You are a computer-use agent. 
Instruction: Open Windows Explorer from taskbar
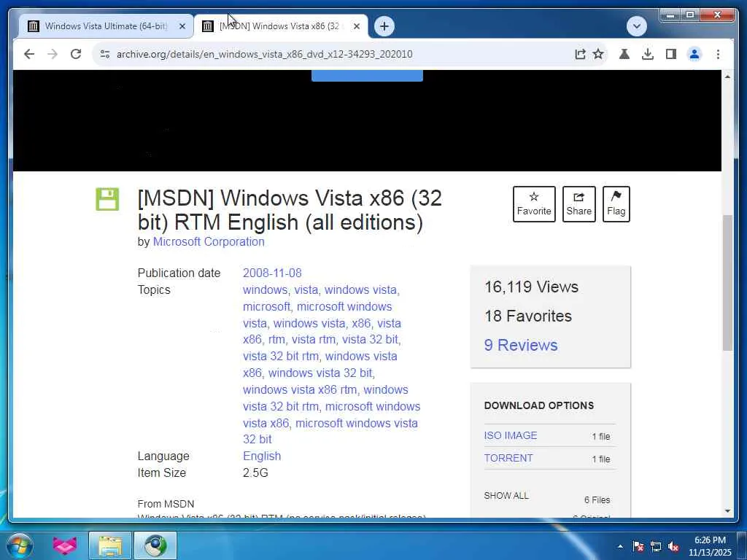(x=110, y=545)
